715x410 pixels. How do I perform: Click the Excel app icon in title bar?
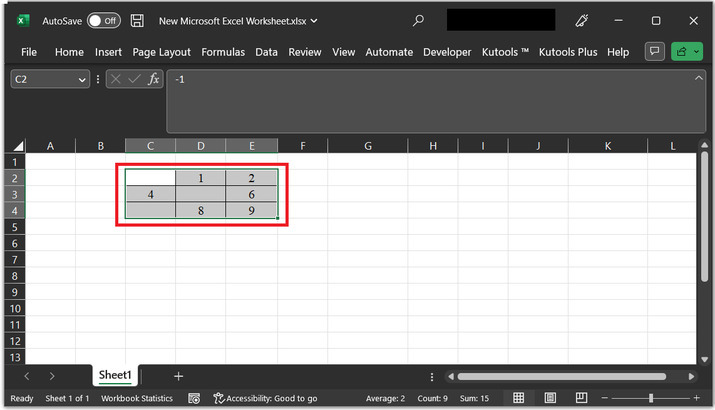pyautogui.click(x=23, y=21)
